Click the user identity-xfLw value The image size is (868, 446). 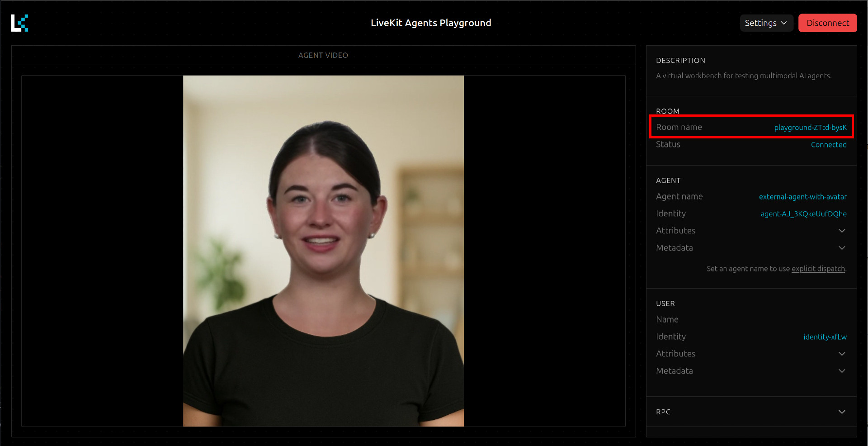pyautogui.click(x=825, y=337)
